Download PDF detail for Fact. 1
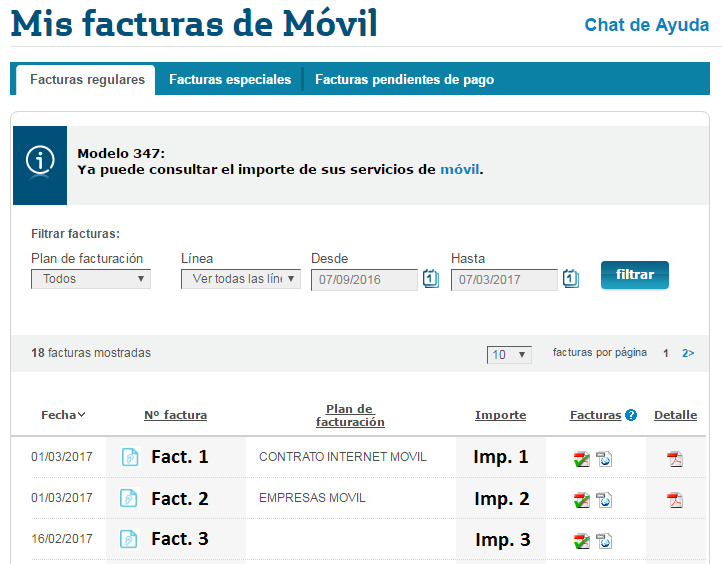The width and height of the screenshot is (722, 564). [676, 459]
